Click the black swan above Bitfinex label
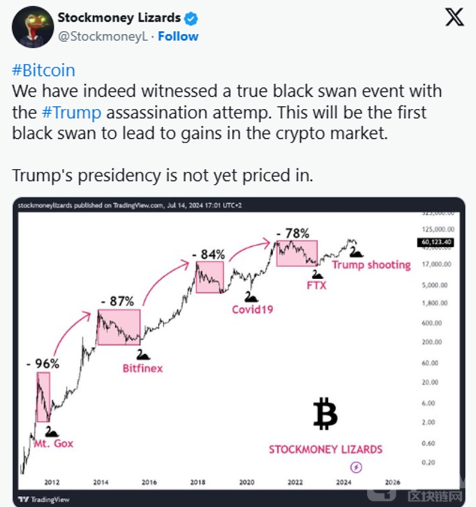The width and height of the screenshot is (476, 507). pyautogui.click(x=143, y=355)
